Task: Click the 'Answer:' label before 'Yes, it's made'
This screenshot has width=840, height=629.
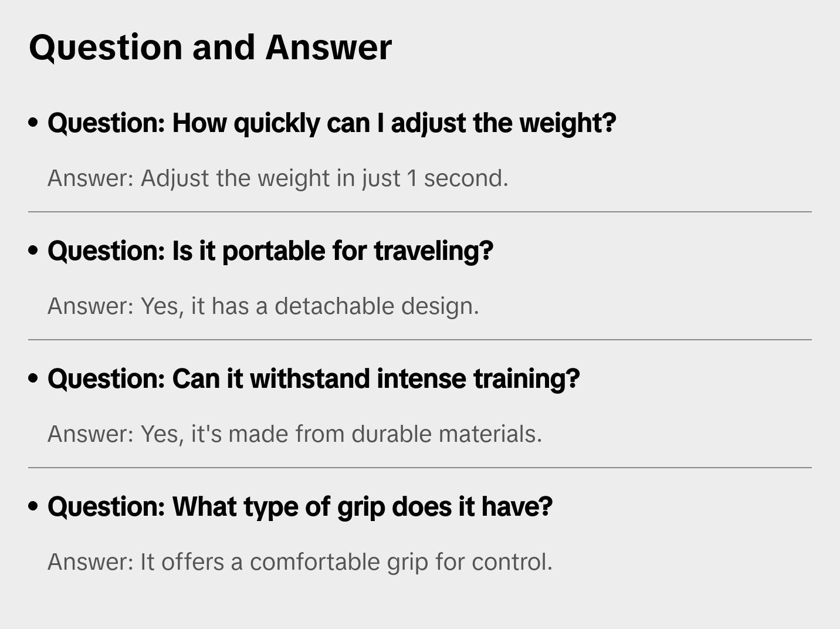Action: [x=91, y=434]
